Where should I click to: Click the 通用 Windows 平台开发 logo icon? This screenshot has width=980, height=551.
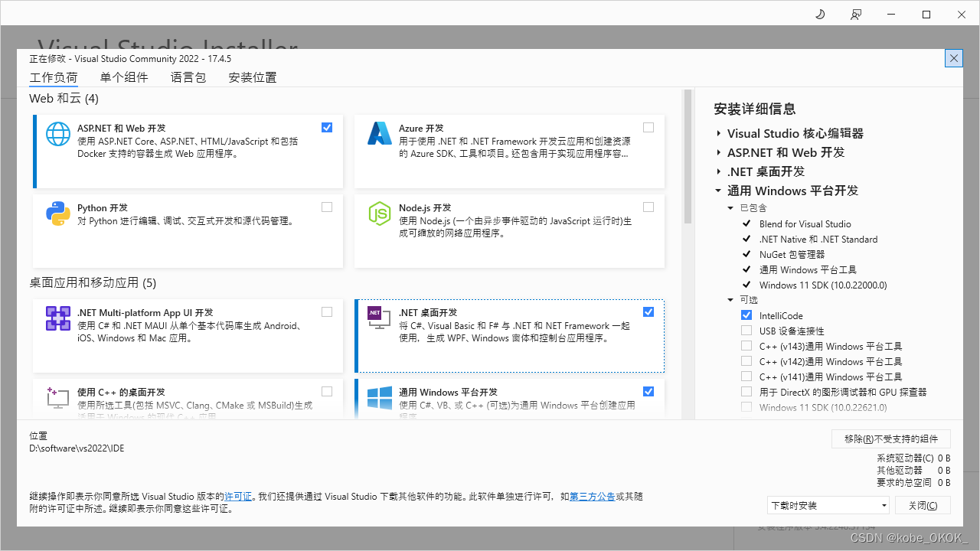pos(379,398)
